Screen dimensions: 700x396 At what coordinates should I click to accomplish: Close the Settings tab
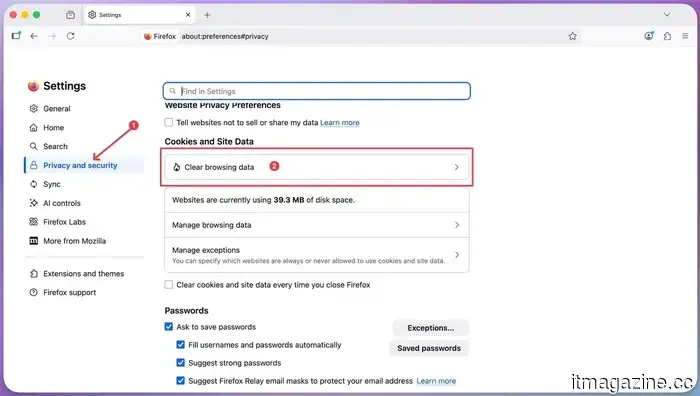pyautogui.click(x=188, y=15)
